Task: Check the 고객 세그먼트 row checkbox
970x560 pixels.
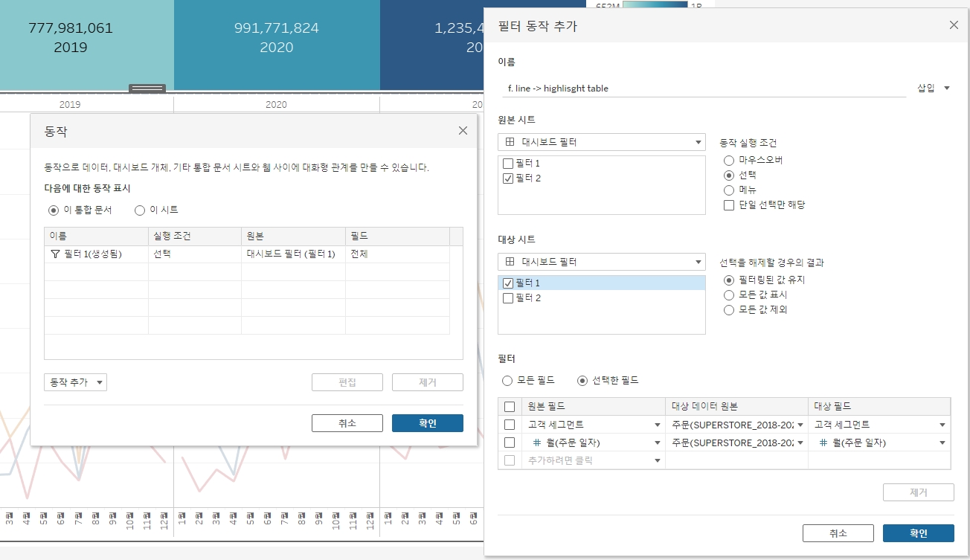Action: [510, 425]
